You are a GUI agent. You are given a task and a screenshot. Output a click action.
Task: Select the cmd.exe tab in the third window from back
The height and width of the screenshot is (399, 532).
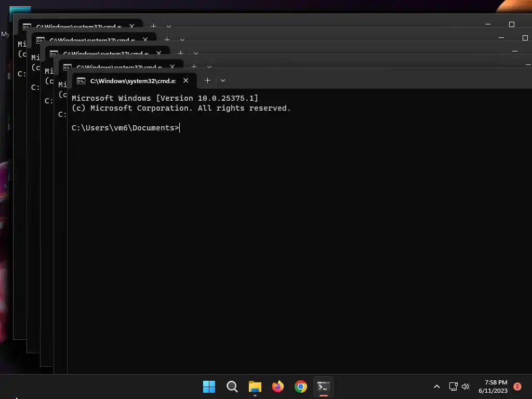108,51
